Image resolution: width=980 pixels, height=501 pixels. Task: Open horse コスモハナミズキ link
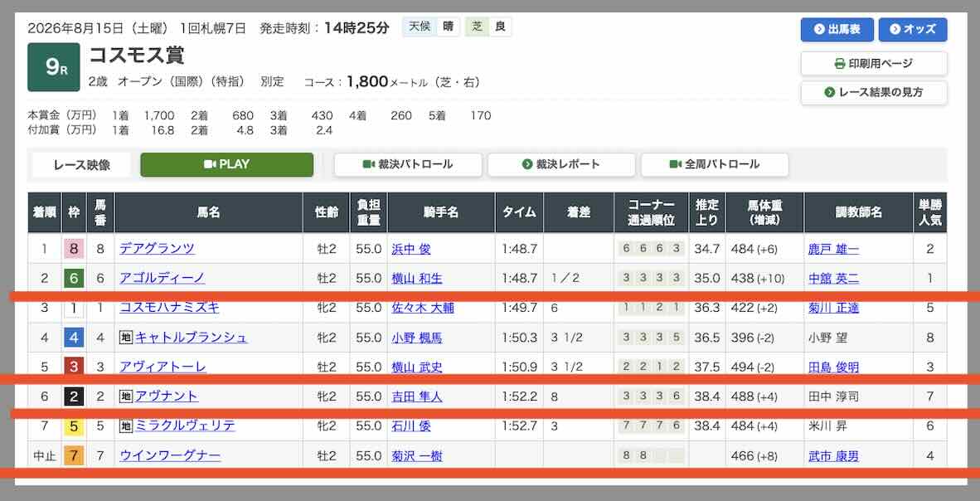[169, 307]
